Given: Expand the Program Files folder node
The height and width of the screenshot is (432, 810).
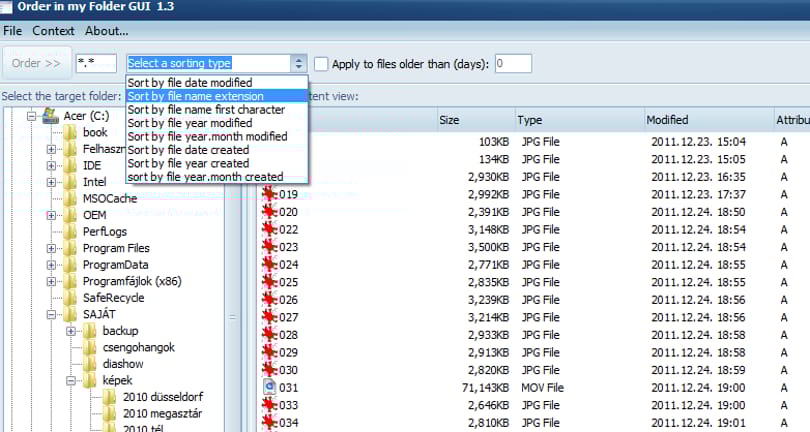Looking at the screenshot, I should click(51, 249).
